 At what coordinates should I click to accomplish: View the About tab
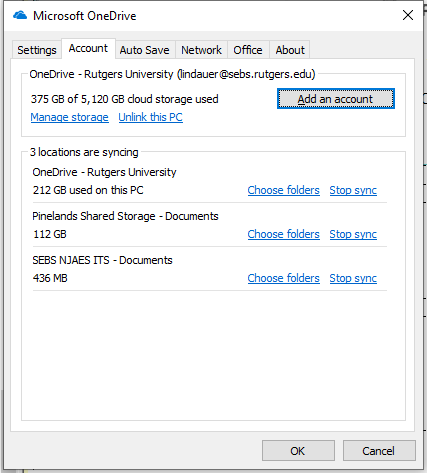[x=290, y=50]
